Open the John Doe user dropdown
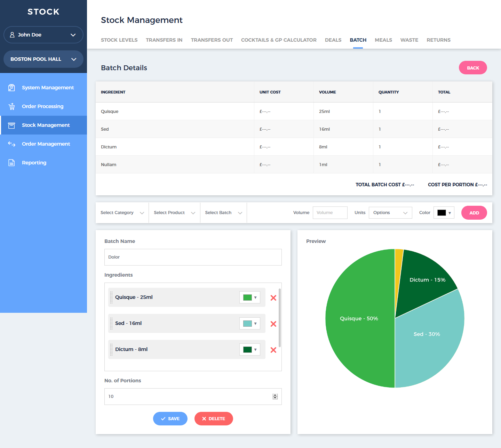501x448 pixels. [43, 35]
